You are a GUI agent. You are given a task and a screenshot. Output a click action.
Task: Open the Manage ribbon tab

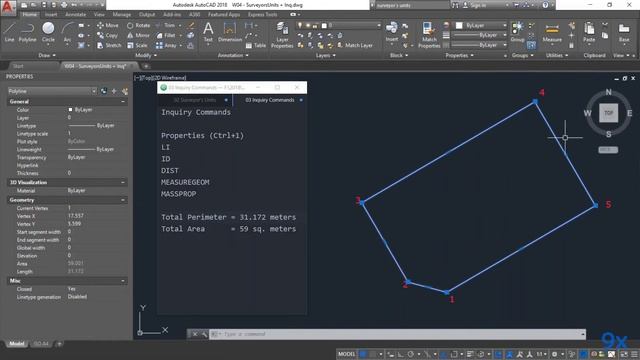[x=122, y=14]
